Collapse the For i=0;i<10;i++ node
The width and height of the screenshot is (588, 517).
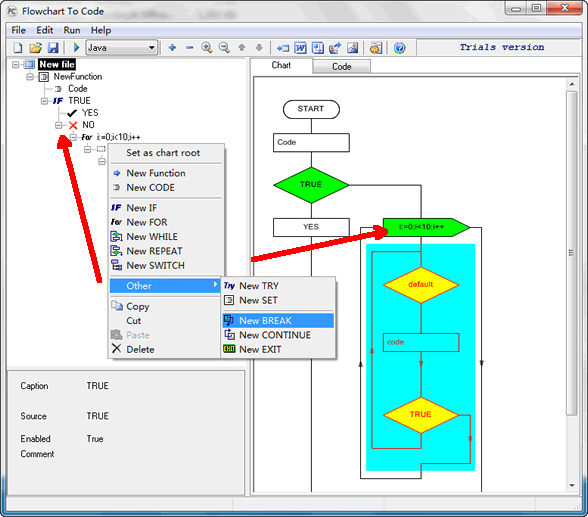[74, 137]
